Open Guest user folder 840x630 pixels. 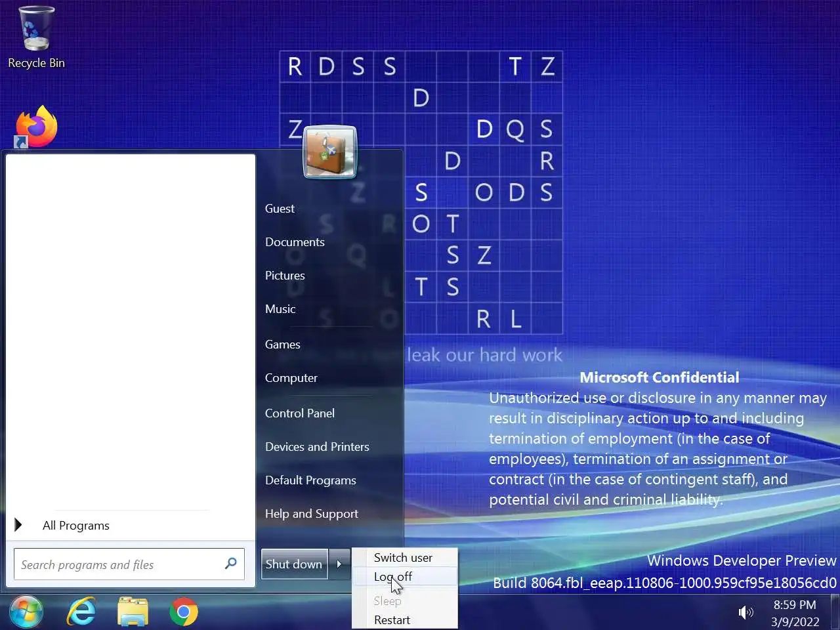[x=280, y=208]
